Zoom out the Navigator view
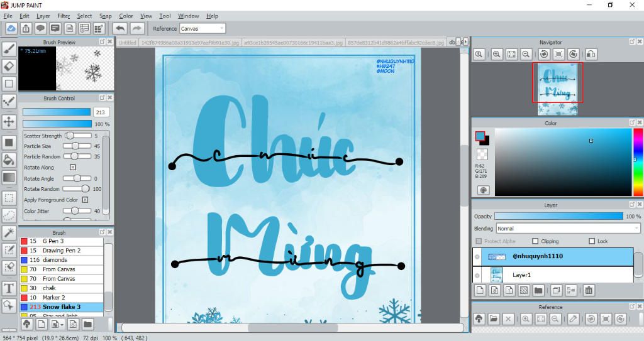This screenshot has width=644, height=341. 526,54
